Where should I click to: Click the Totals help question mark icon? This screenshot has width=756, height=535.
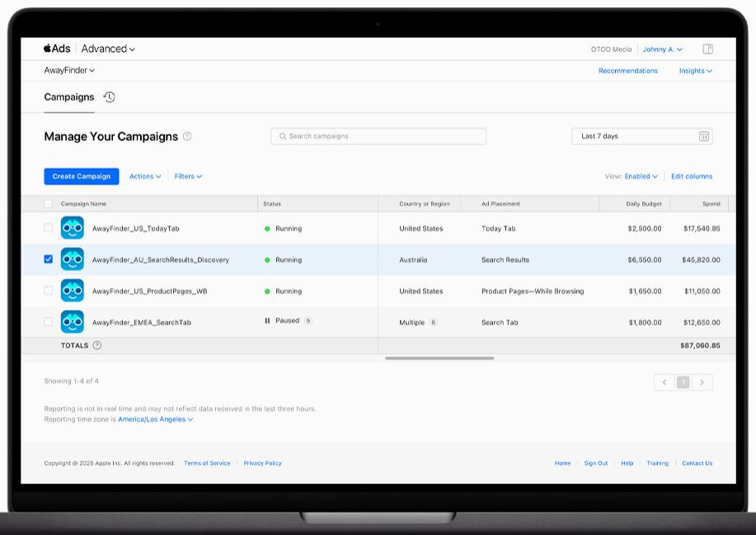coord(97,345)
